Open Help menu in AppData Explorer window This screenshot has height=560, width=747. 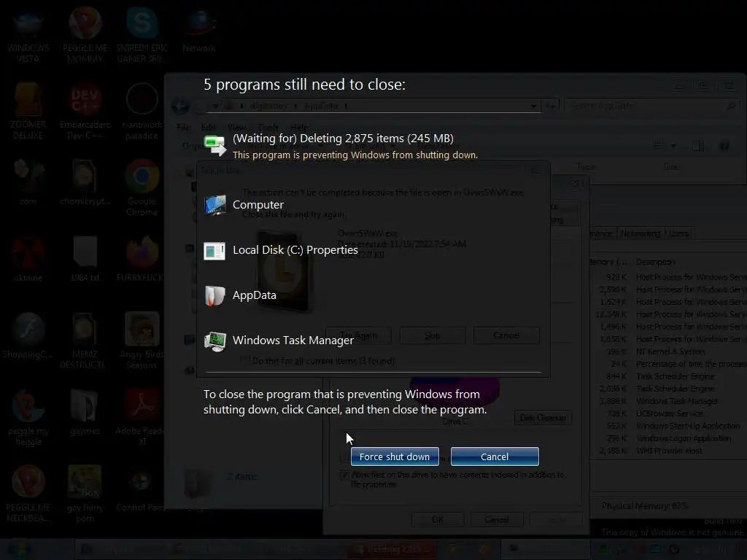(x=298, y=127)
